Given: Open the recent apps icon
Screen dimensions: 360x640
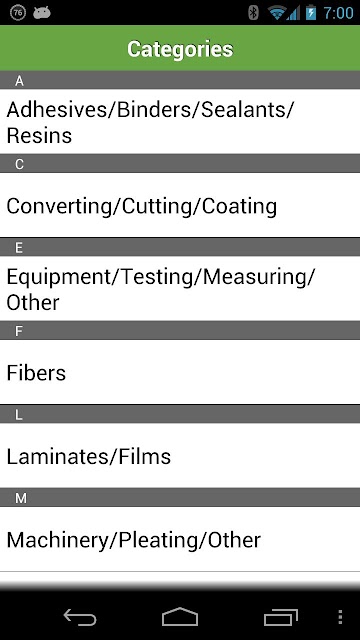Looking at the screenshot, I should [x=280, y=618].
